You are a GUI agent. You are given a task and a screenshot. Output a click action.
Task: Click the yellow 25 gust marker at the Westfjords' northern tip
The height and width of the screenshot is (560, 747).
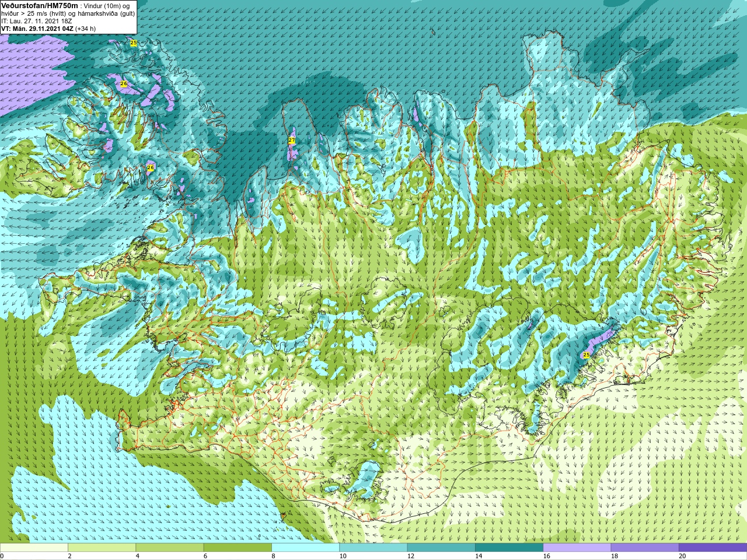(134, 43)
